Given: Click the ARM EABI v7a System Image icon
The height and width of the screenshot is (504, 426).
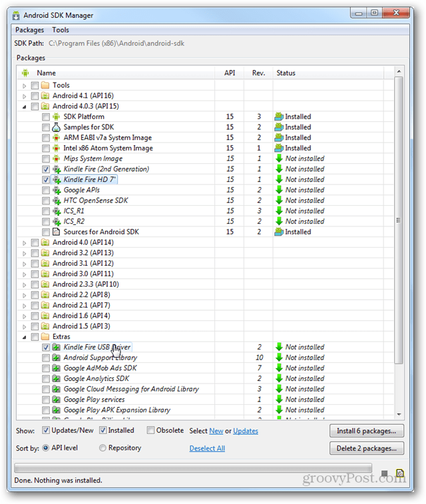Looking at the screenshot, I should (56, 138).
